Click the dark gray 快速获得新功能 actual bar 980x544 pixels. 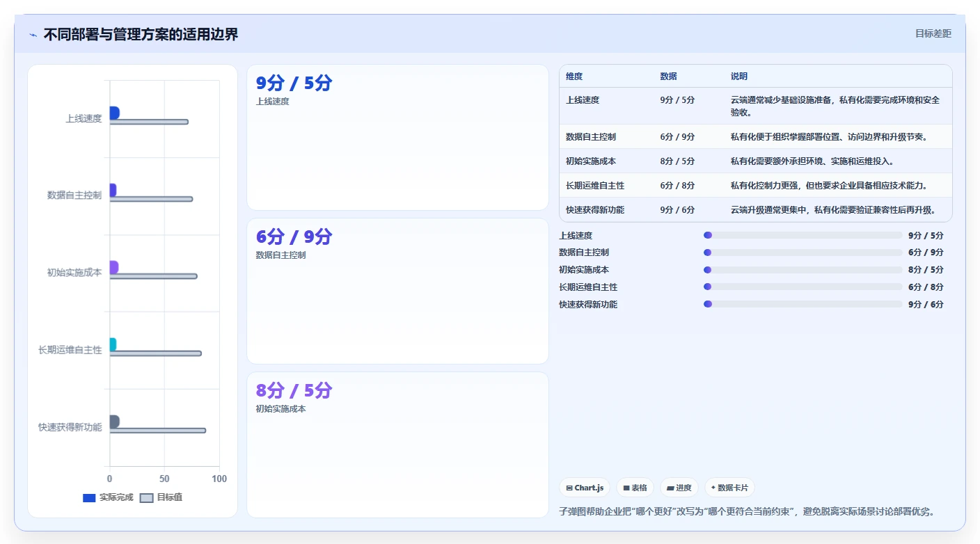[x=115, y=422]
